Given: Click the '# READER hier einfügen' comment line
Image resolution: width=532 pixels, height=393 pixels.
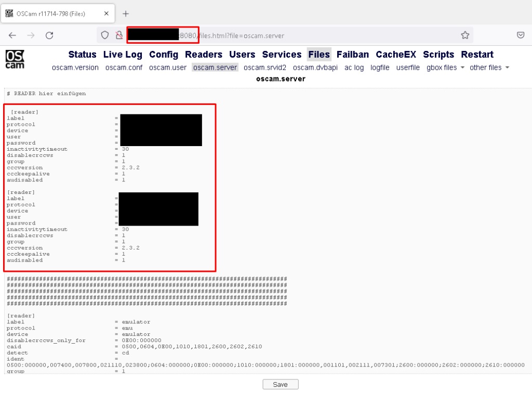Looking at the screenshot, I should tap(46, 94).
